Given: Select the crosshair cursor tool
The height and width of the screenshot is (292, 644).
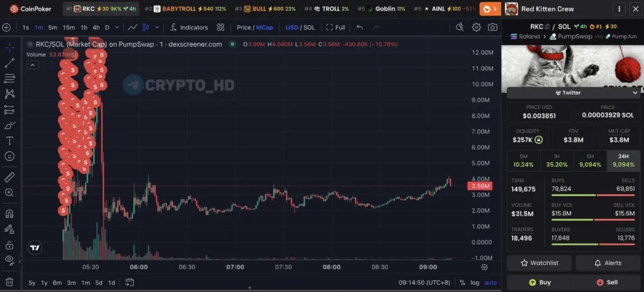Looking at the screenshot, I should [10, 47].
